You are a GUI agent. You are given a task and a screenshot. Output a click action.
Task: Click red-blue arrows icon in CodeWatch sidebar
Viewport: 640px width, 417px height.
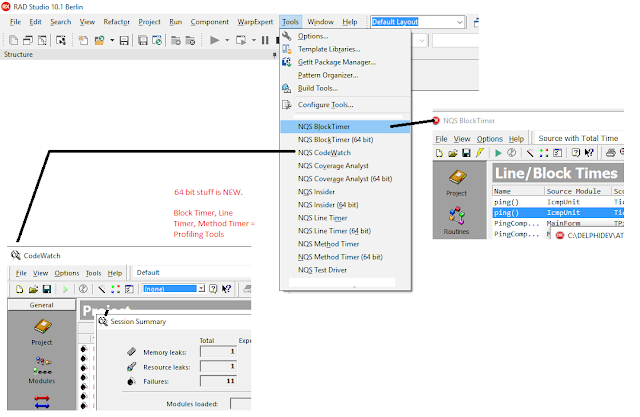click(42, 402)
